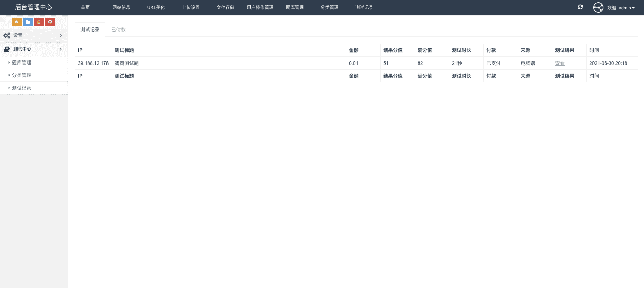Expand the 设置 sidebar section chevron

pos(61,36)
